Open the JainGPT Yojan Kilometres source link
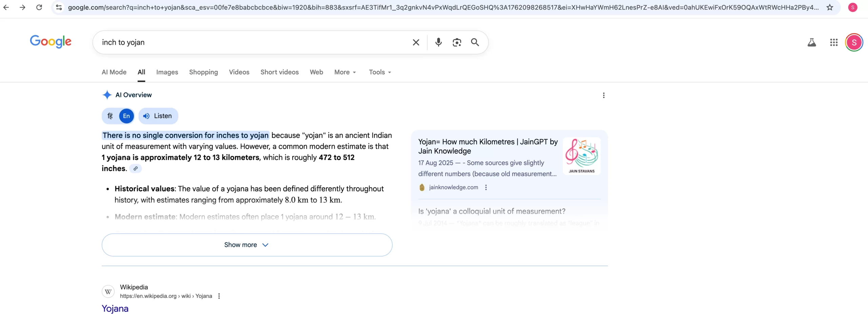Screen dimensions: 868x314 tap(488, 146)
